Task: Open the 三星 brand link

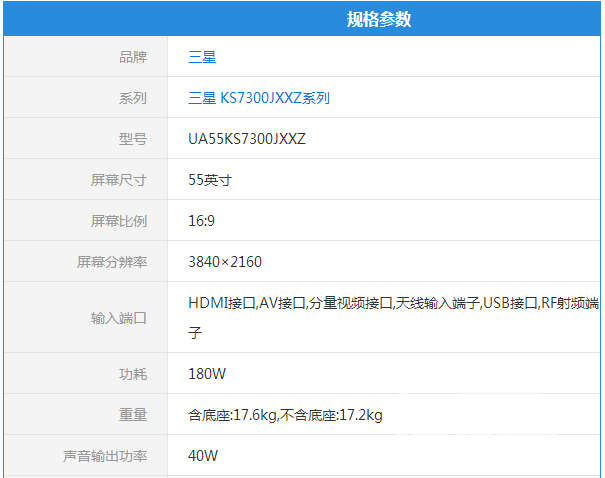Action: (202, 57)
